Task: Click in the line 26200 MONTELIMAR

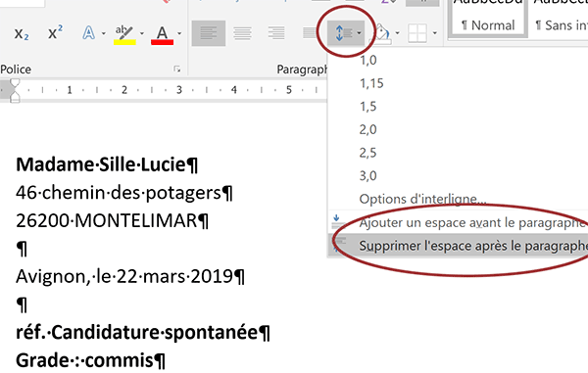Action: click(x=112, y=220)
